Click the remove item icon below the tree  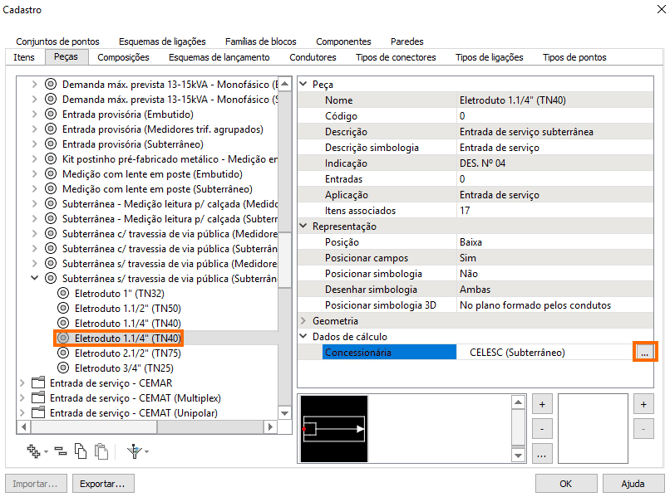point(61,451)
